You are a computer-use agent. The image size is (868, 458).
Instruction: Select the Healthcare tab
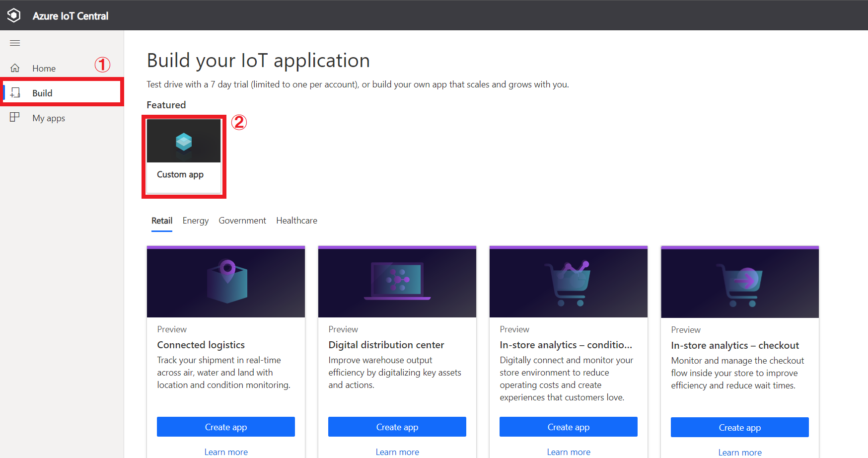point(296,221)
